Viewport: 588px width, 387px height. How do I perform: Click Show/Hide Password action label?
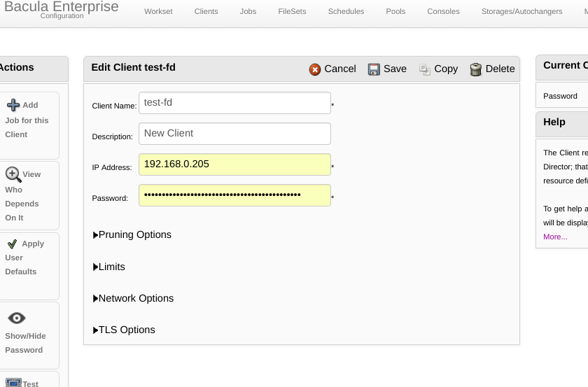[x=25, y=343]
